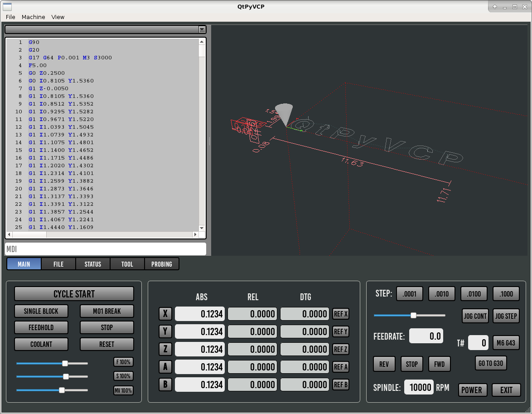Switch to the MAIN tab
The height and width of the screenshot is (414, 532).
24,264
